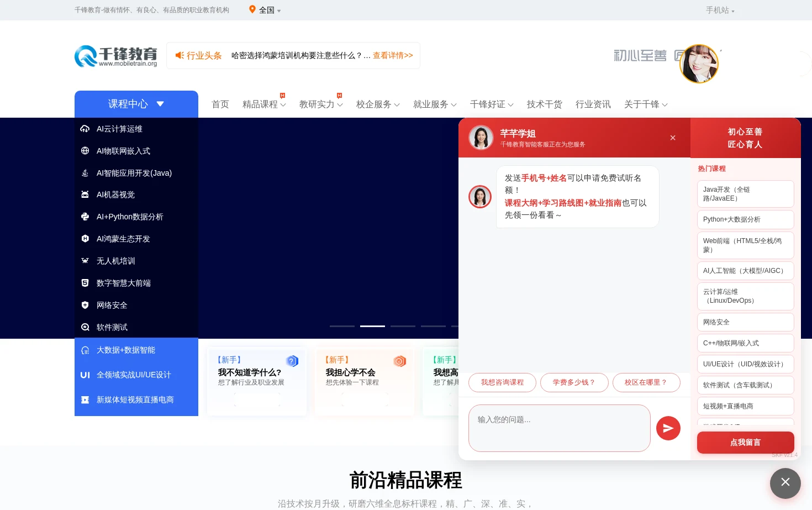Click the 校区在哪里？ quick reply

pos(646,382)
